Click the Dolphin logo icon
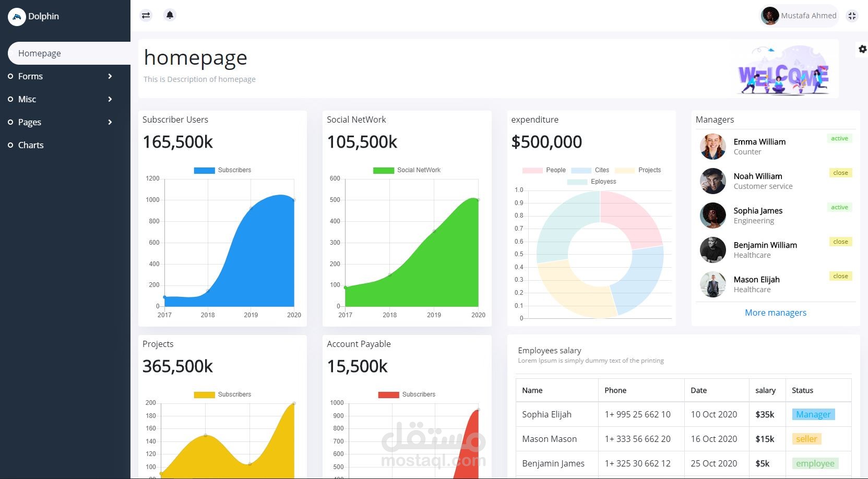 click(x=17, y=17)
